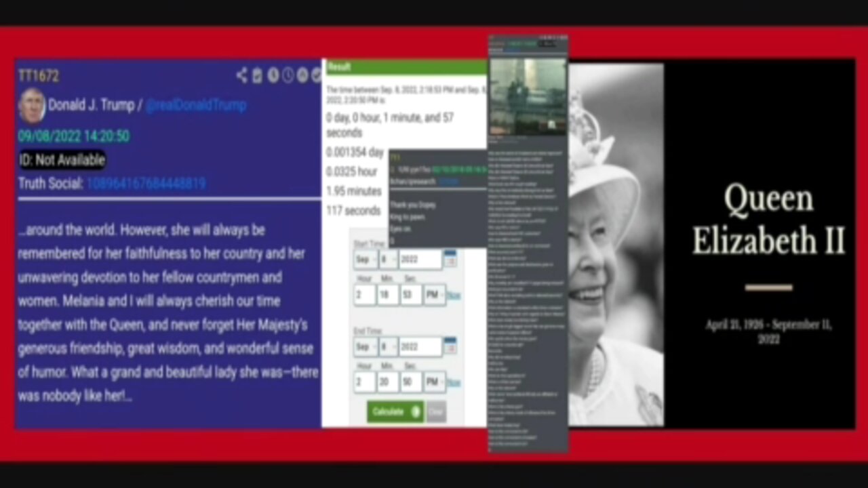Click the Now link beside Start Time
The image size is (868, 488).
coord(454,296)
